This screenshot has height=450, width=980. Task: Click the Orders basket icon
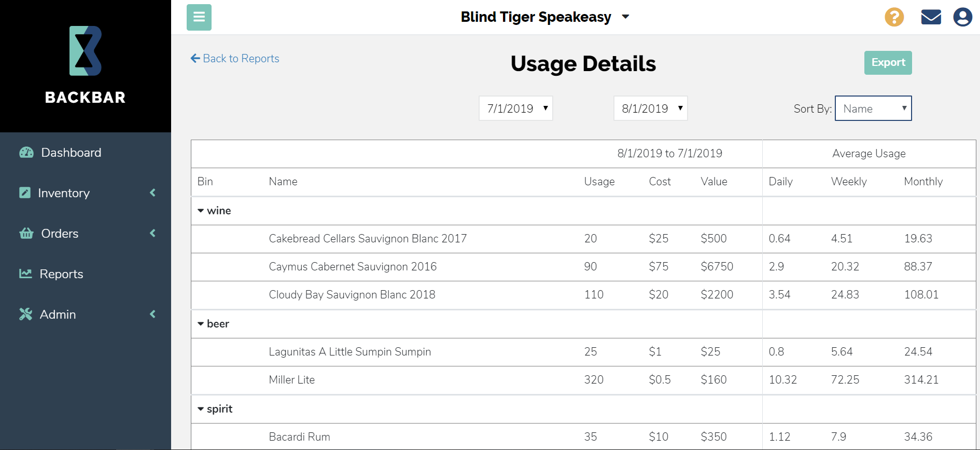point(26,233)
